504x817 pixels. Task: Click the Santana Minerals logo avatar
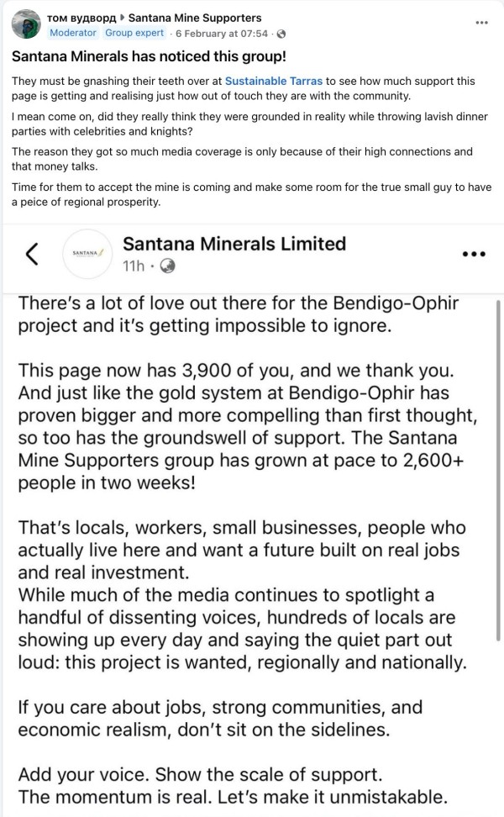click(89, 255)
